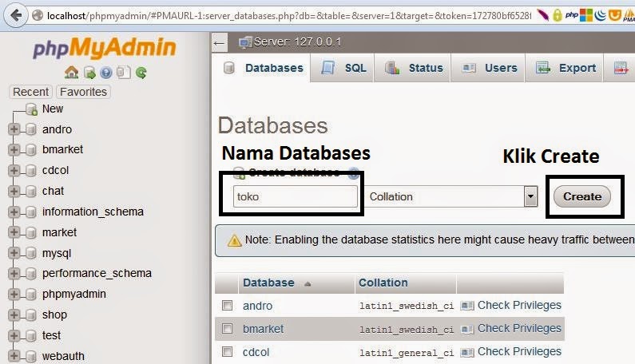Expand the cdcol database tree node
The height and width of the screenshot is (364, 635).
click(14, 171)
